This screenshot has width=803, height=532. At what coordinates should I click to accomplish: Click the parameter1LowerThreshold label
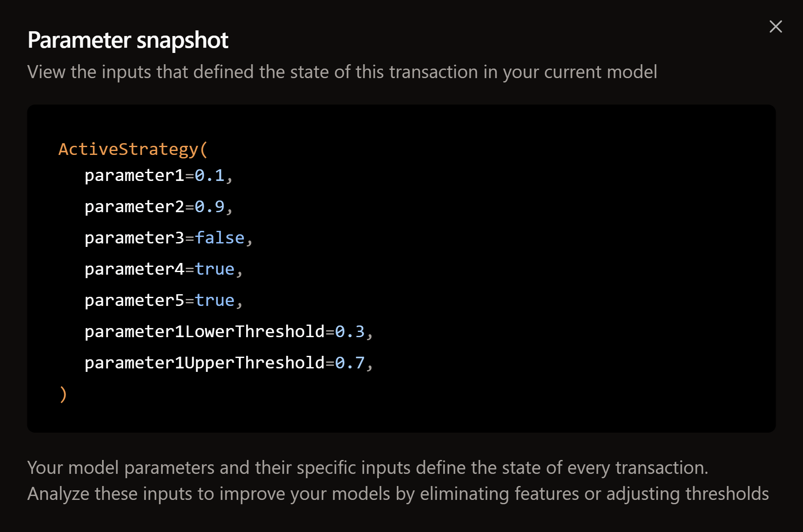point(203,331)
